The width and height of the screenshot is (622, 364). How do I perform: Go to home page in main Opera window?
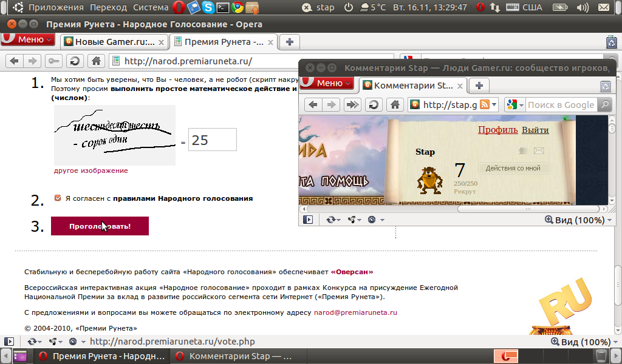[96, 61]
